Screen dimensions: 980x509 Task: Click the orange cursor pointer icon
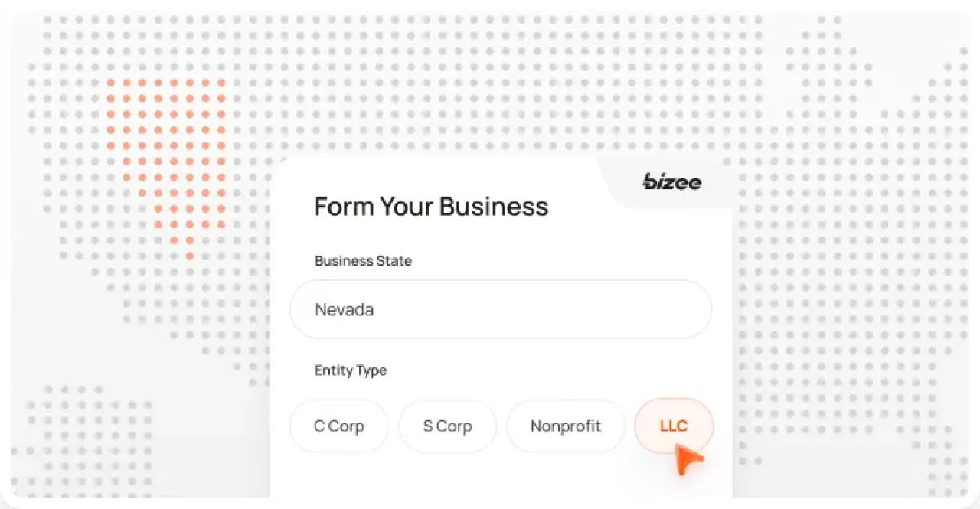pyautogui.click(x=687, y=459)
